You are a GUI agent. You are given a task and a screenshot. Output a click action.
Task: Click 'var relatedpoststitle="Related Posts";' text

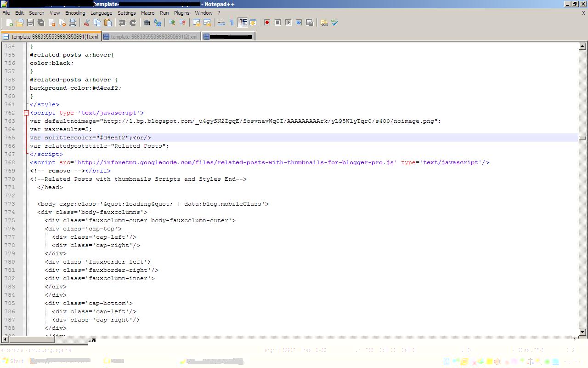coord(100,146)
